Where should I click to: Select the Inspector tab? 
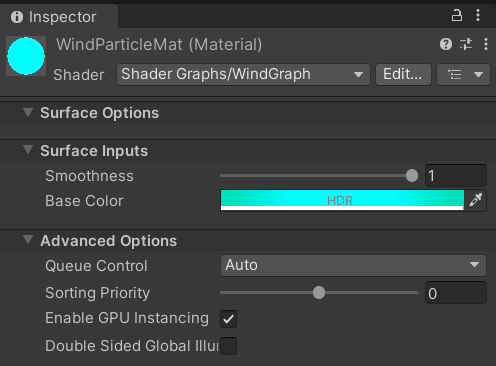pyautogui.click(x=59, y=17)
